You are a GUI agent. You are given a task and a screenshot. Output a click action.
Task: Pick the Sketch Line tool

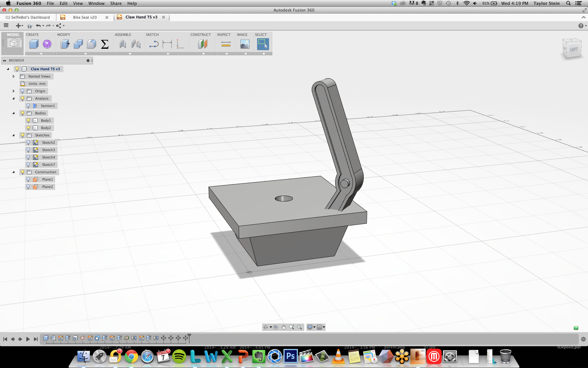[154, 44]
